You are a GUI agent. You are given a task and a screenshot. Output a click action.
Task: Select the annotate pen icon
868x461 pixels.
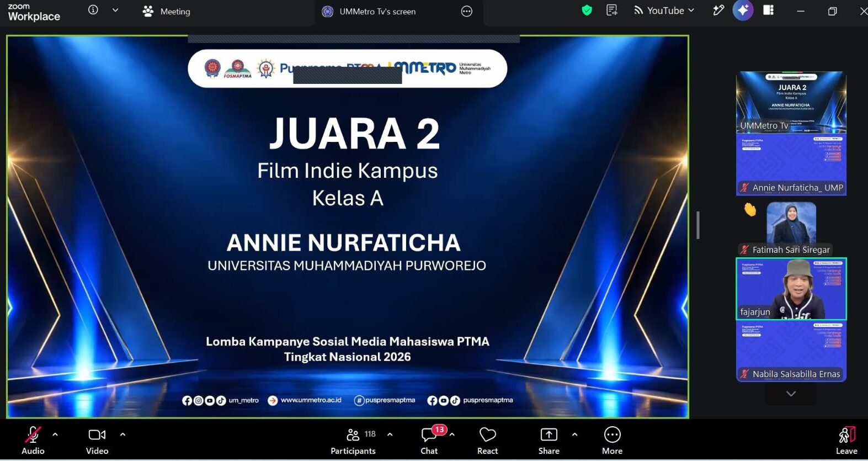(x=718, y=10)
